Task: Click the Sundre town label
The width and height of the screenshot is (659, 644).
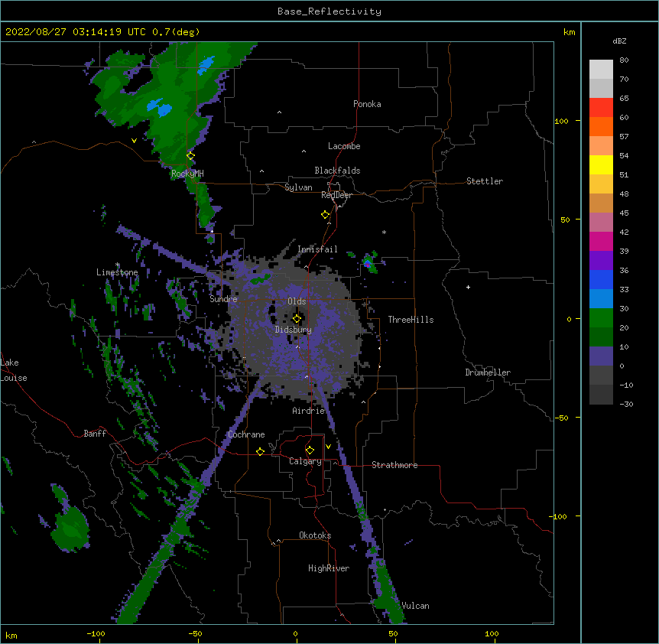Action: tap(223, 299)
